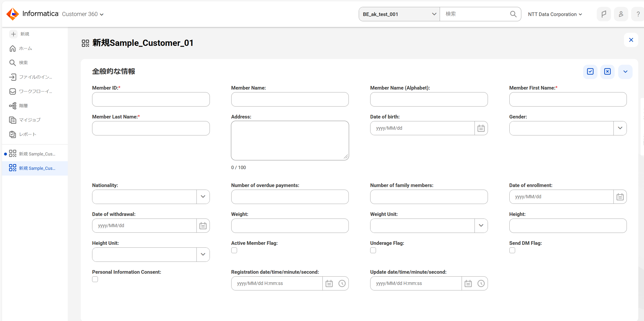Viewport: 644px width, 321px height.
Task: Open the Nationality dropdown list
Action: coord(203,197)
